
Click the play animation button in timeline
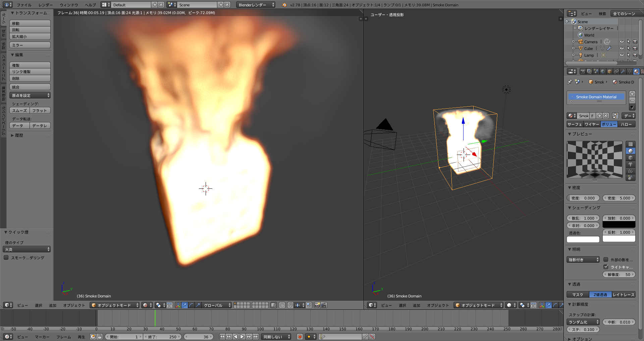click(242, 337)
